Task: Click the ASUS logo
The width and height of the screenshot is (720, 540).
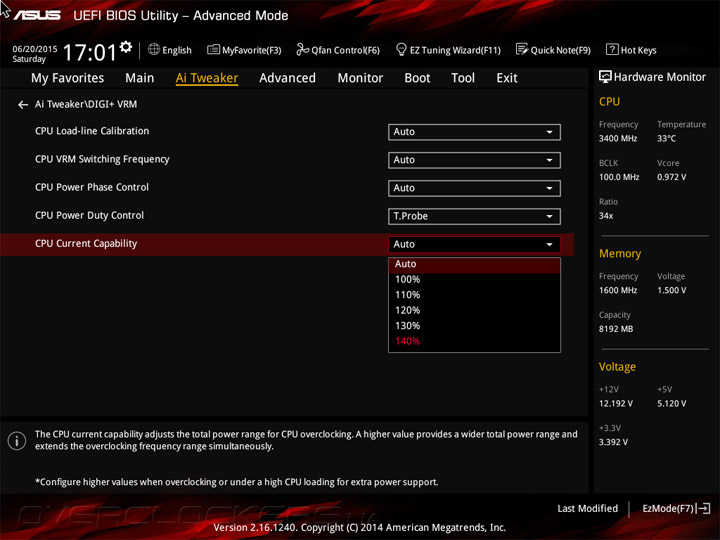Action: [x=37, y=15]
